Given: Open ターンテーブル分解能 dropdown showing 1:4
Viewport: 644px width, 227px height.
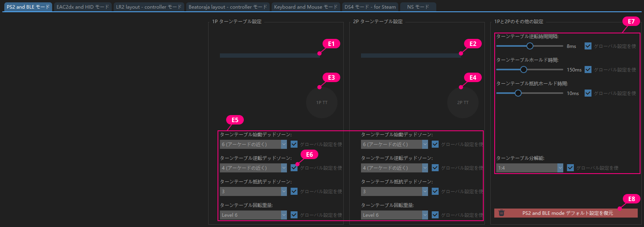Looking at the screenshot, I should [x=530, y=168].
